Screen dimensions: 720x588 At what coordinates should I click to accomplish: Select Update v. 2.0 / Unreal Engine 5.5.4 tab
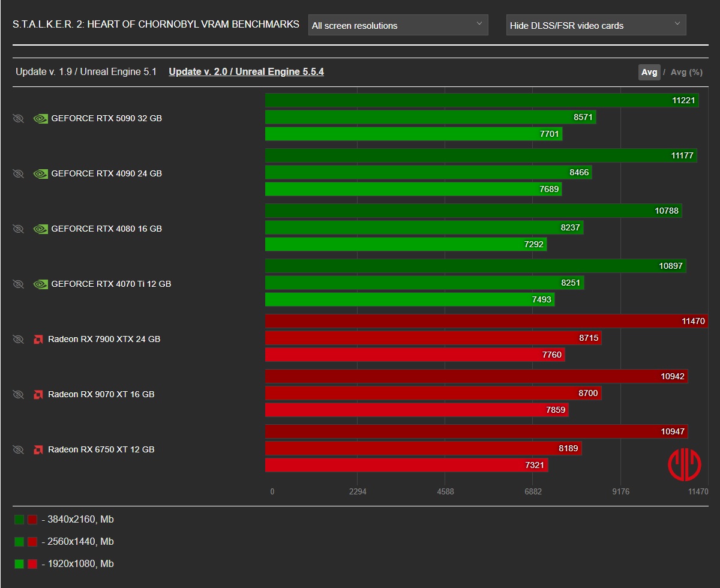point(246,71)
